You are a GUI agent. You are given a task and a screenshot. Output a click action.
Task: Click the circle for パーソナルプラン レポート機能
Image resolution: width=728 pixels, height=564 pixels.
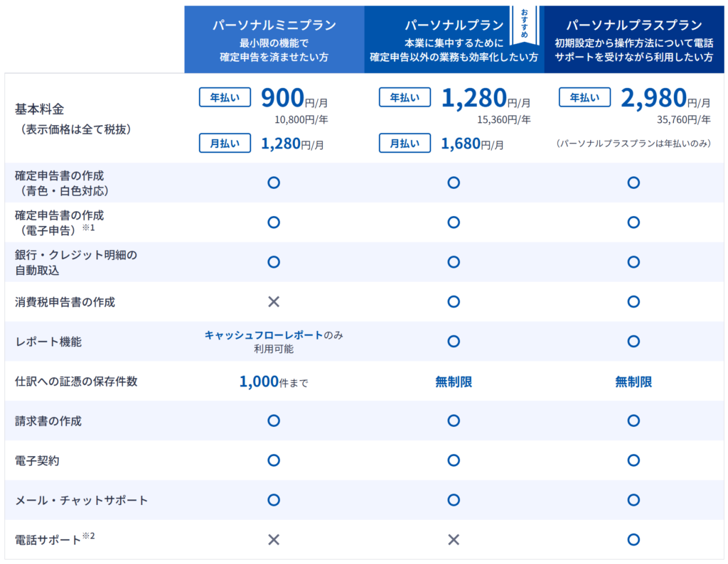[x=454, y=342]
